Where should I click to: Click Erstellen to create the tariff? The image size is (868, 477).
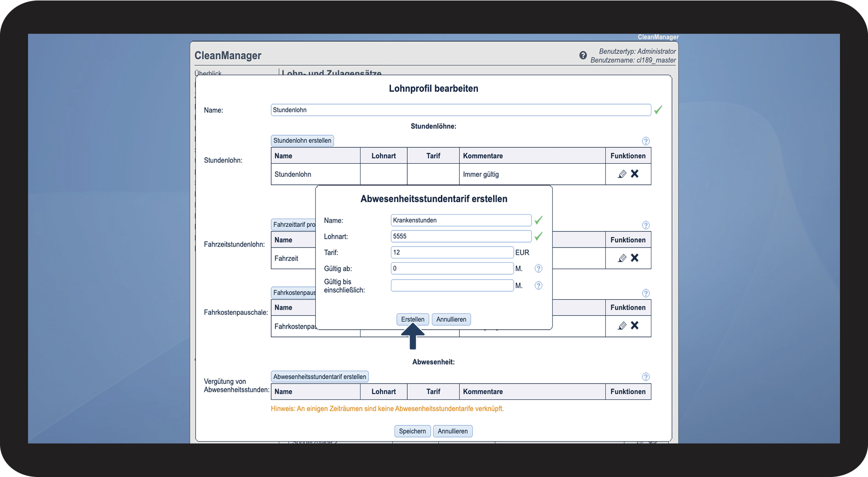pos(413,319)
